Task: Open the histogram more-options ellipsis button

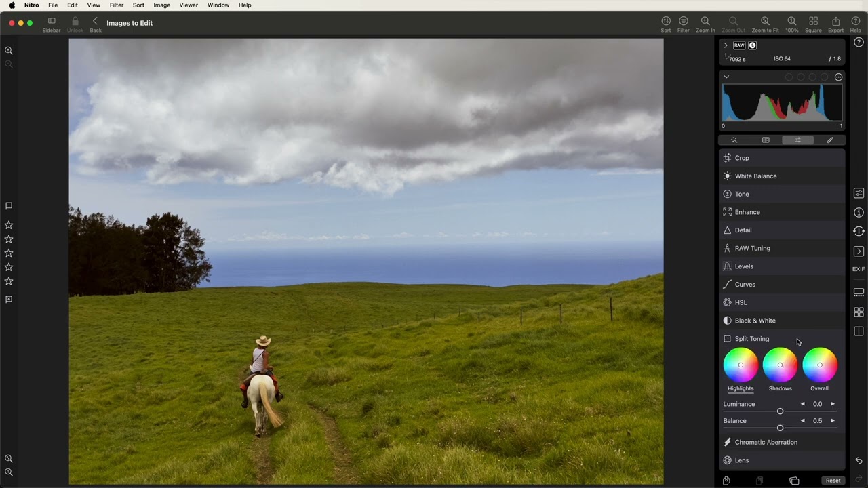Action: tap(839, 77)
